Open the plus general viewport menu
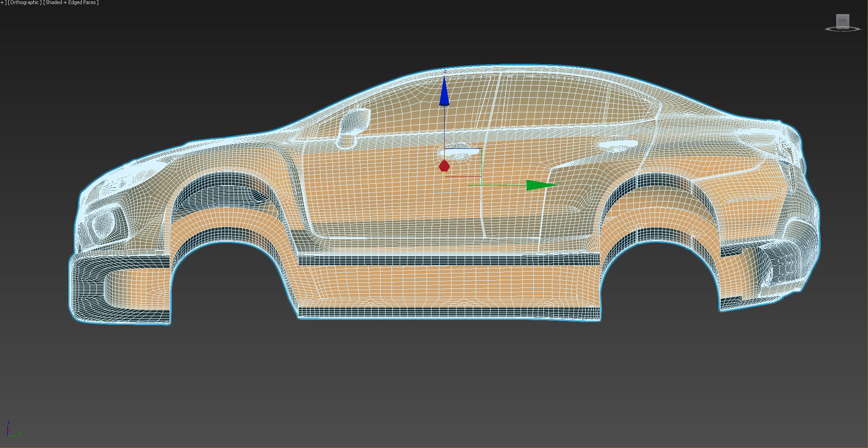The image size is (868, 448). point(3,3)
